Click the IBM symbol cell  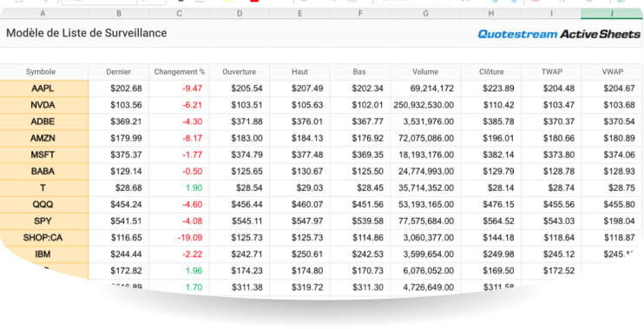[x=43, y=254]
